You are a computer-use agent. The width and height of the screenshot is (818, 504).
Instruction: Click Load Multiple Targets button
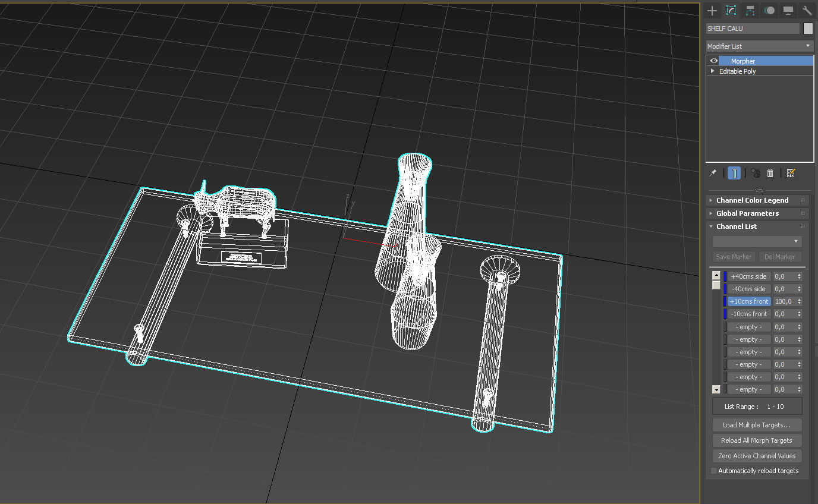[x=757, y=425]
